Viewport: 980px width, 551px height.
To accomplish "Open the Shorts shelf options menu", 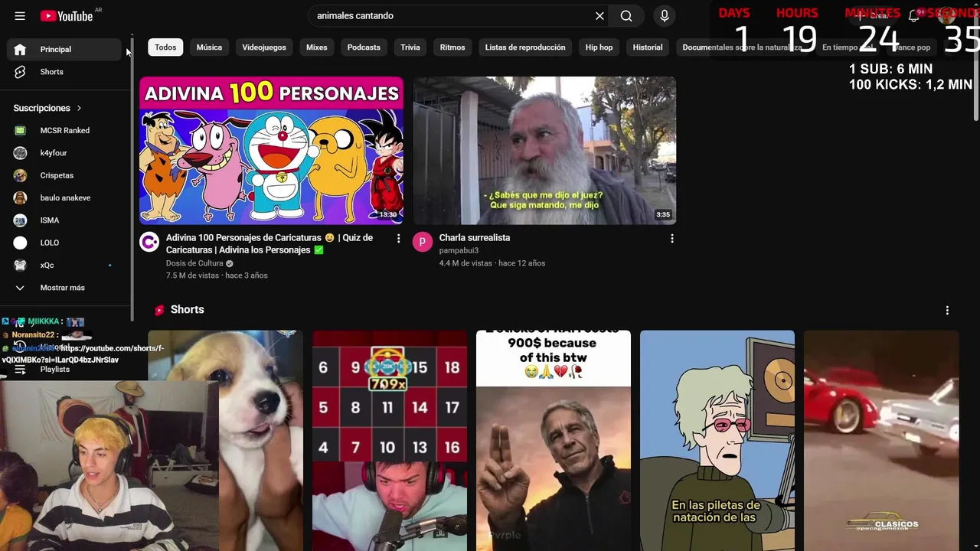I will click(x=947, y=311).
